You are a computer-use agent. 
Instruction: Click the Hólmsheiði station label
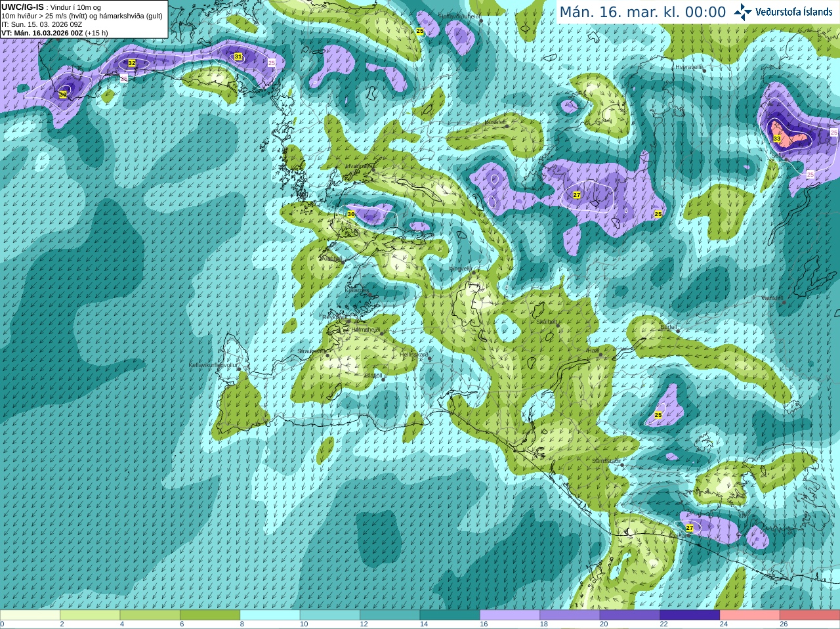tap(366, 330)
